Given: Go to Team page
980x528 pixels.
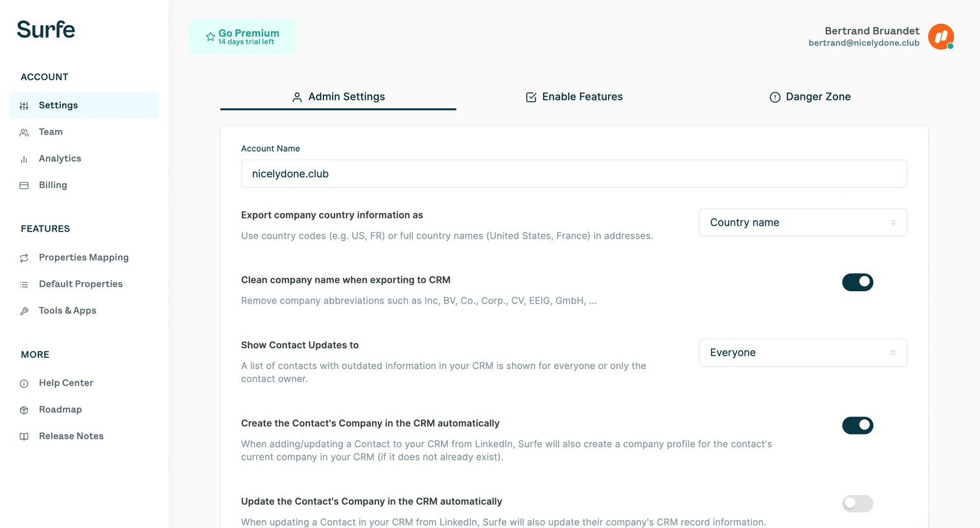Looking at the screenshot, I should 84,132.
